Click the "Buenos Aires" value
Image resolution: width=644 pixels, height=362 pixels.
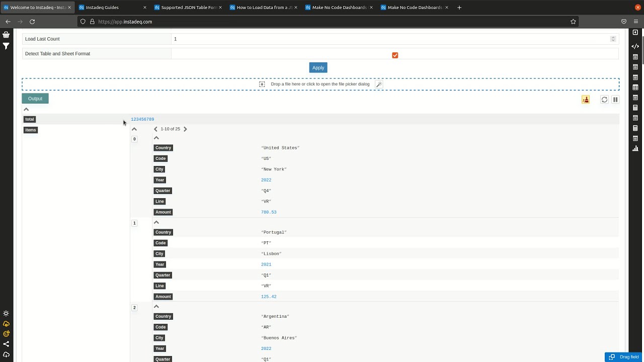pyautogui.click(x=279, y=338)
